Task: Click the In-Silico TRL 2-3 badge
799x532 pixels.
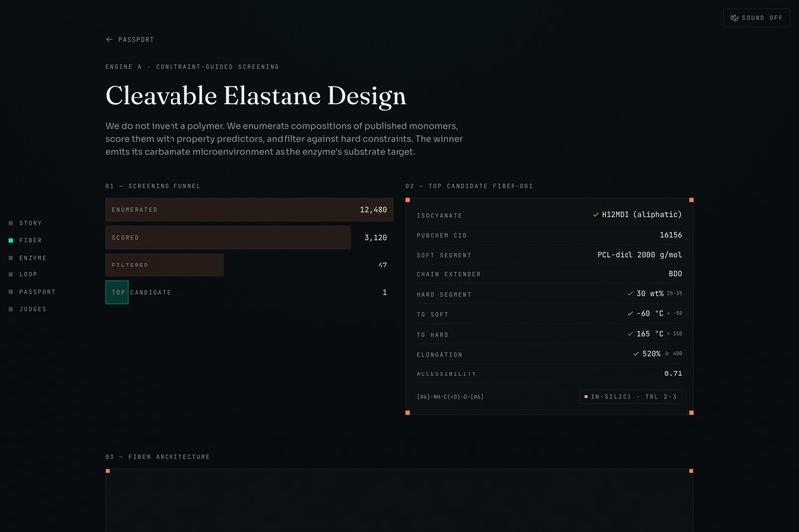Action: [x=630, y=397]
